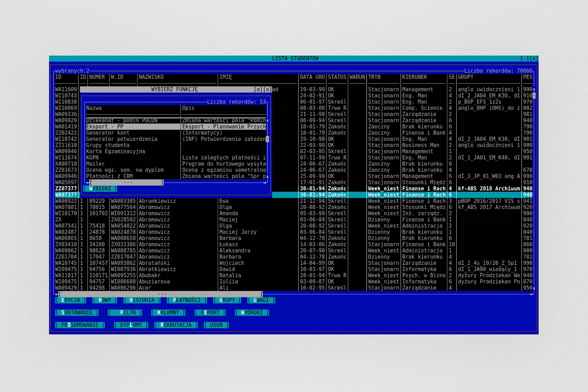The width and height of the screenshot is (588, 392).
Task: Click the main list horizontal scrollbar thumb
Action: click(161, 294)
